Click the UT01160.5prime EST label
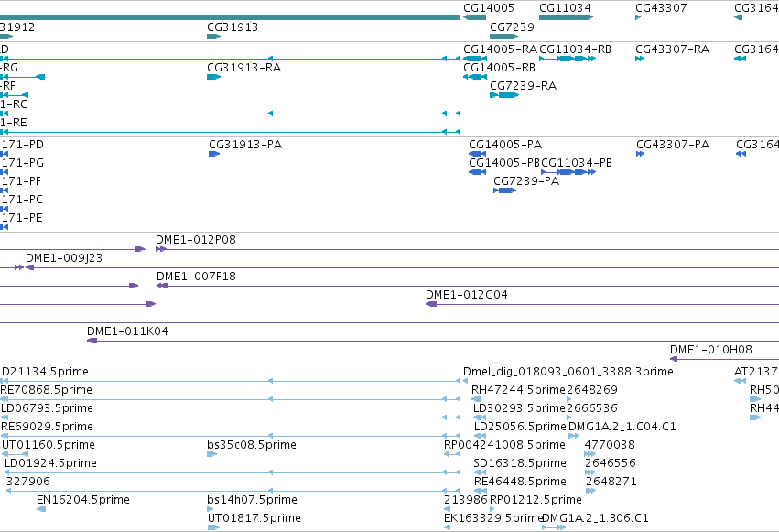Image resolution: width=779 pixels, height=532 pixels. 49,445
